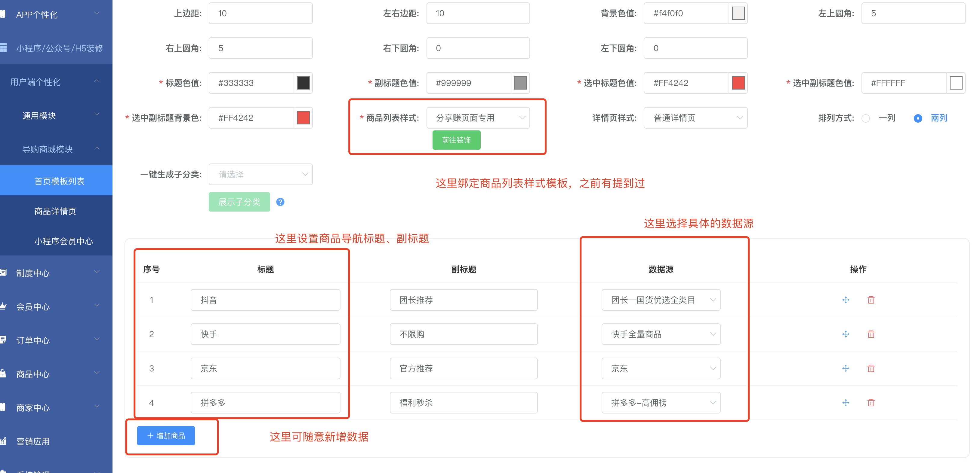Open 首页模板列表 menu item
Screen dimensions: 980x473
tap(56, 181)
